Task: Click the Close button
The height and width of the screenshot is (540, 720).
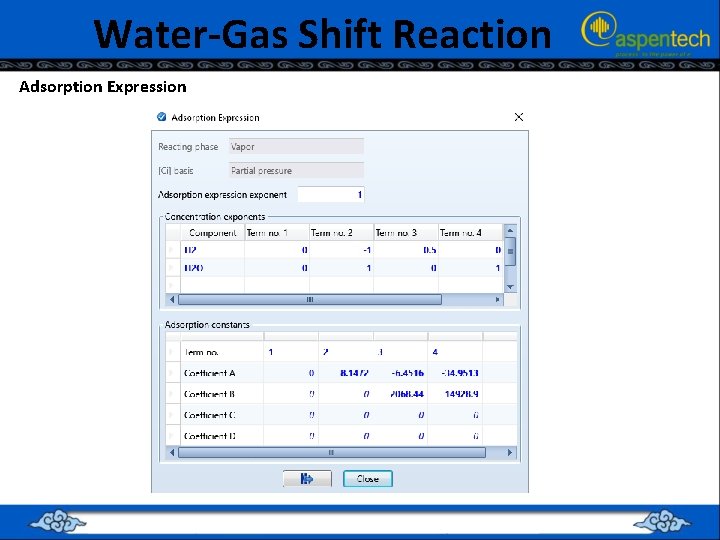Action: pyautogui.click(x=368, y=478)
